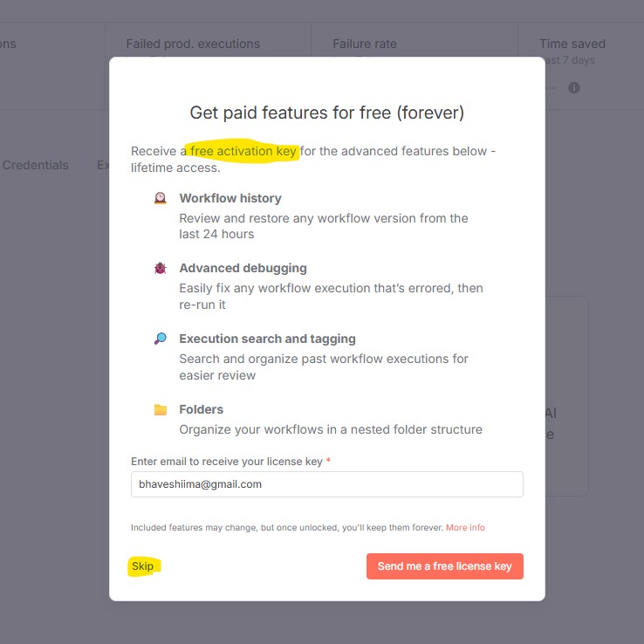Click the info icon under Time saved
This screenshot has height=644, width=644.
(x=574, y=87)
